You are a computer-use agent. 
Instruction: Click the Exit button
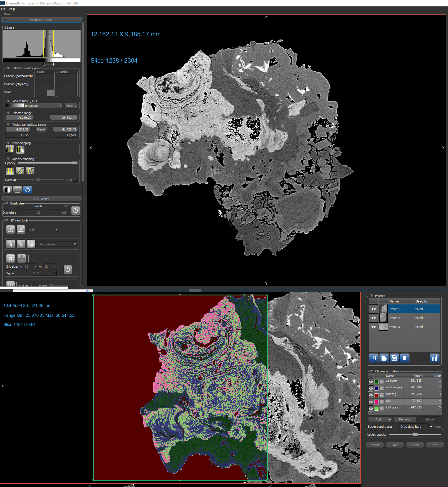(435, 445)
